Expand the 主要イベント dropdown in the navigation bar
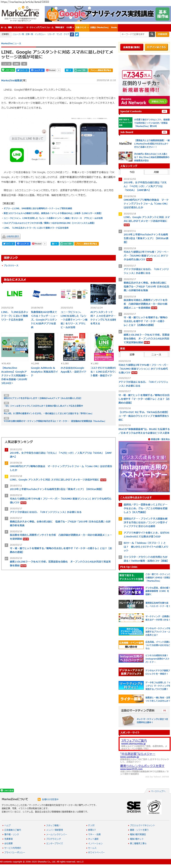This screenshot has width=171, height=868. (x=81, y=28)
